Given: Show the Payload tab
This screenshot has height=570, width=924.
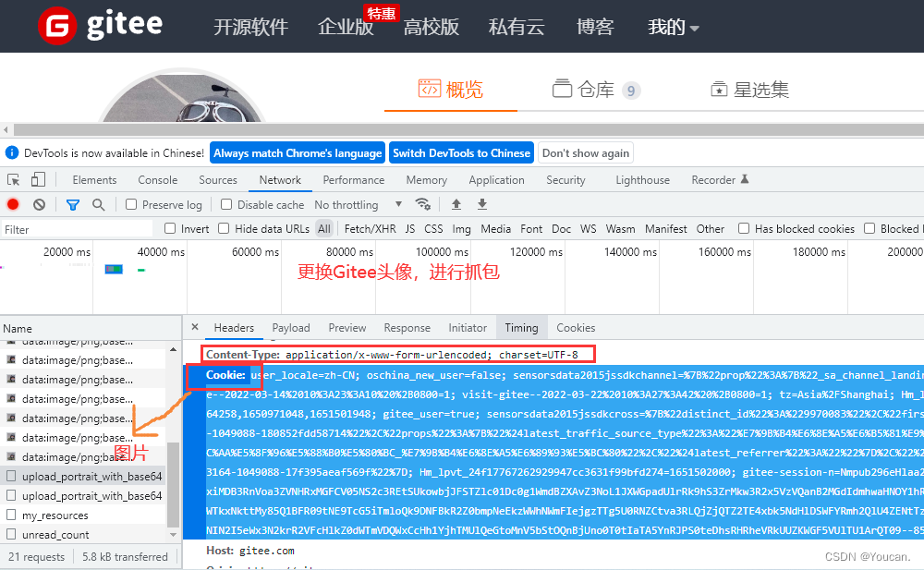Looking at the screenshot, I should [291, 328].
